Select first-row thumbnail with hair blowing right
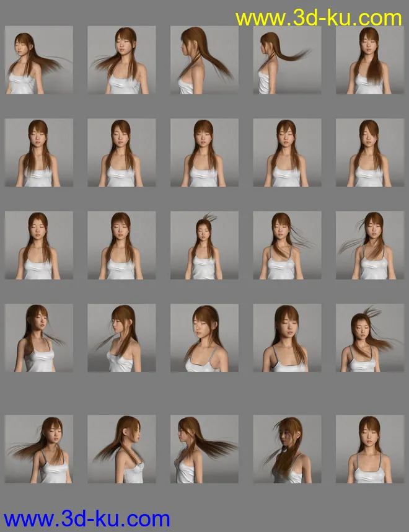 [38, 60]
